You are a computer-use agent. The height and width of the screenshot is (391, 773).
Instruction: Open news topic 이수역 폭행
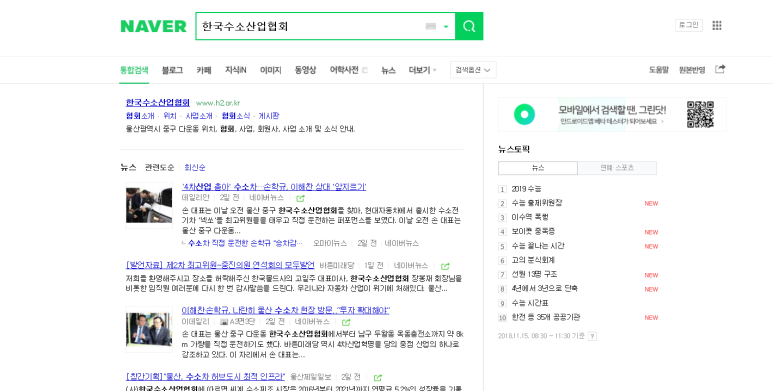click(530, 217)
